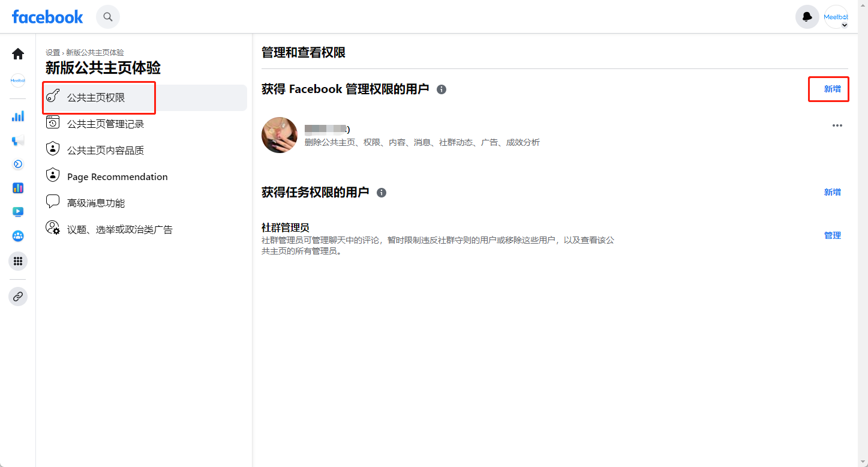Viewport: 868px width, 467px height.
Task: Open the three-dot options for the admin user
Action: tap(837, 125)
